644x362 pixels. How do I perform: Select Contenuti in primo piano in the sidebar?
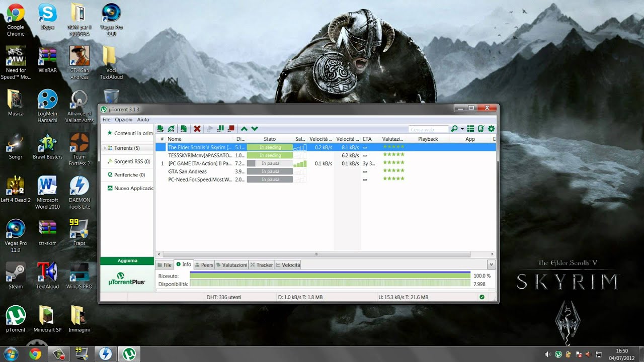point(130,133)
